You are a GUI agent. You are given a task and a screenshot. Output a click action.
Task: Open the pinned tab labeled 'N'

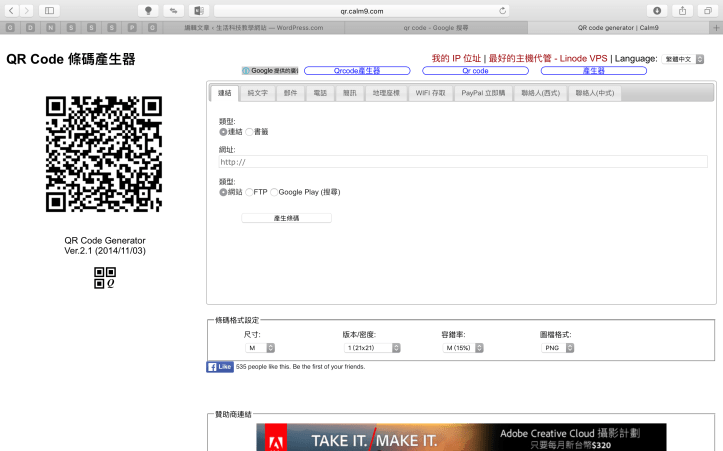[x=51, y=28]
